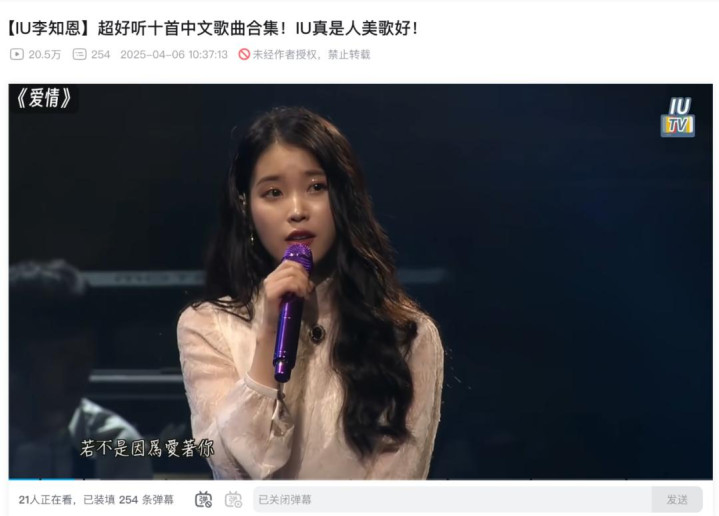
Task: Click the upload date 2025-04-06 10:37:13
Action: pos(174,55)
